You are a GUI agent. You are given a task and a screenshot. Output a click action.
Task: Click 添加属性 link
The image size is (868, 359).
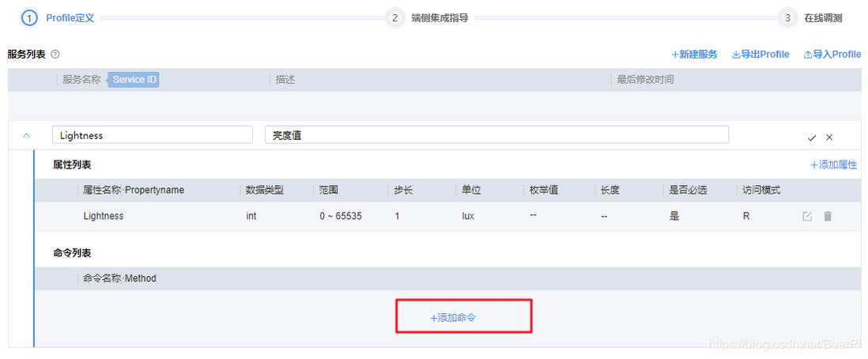(834, 165)
